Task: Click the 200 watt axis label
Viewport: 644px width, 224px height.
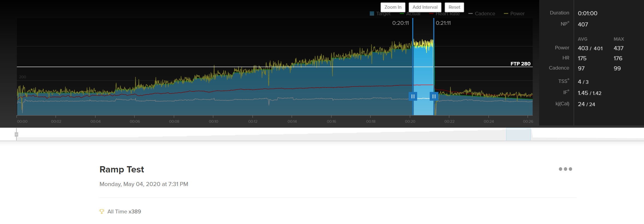Action: [23, 77]
